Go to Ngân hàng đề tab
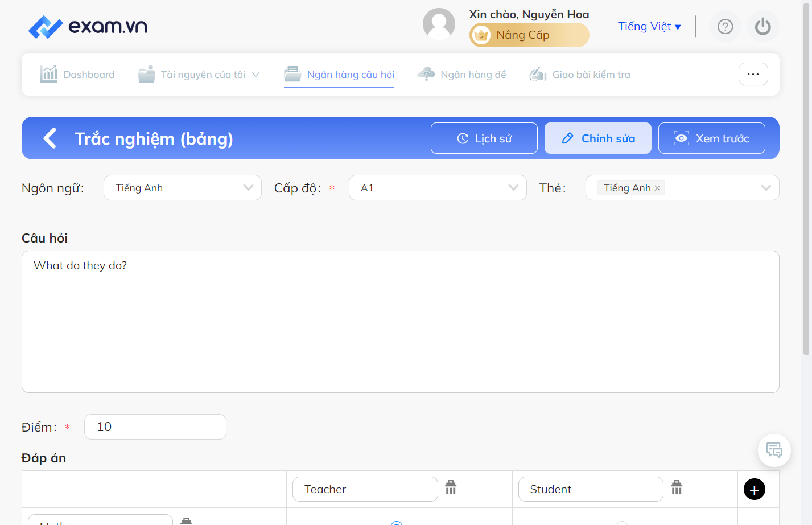The width and height of the screenshot is (812, 525). pyautogui.click(x=461, y=74)
